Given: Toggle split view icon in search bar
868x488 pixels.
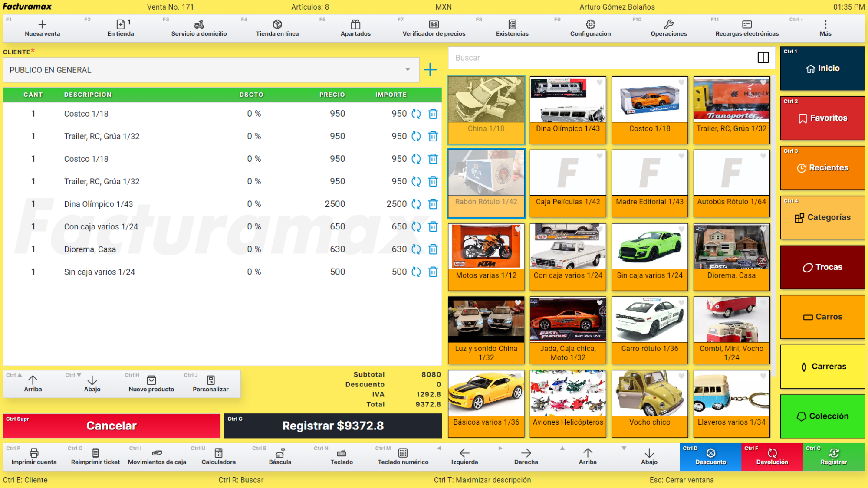Looking at the screenshot, I should [763, 58].
